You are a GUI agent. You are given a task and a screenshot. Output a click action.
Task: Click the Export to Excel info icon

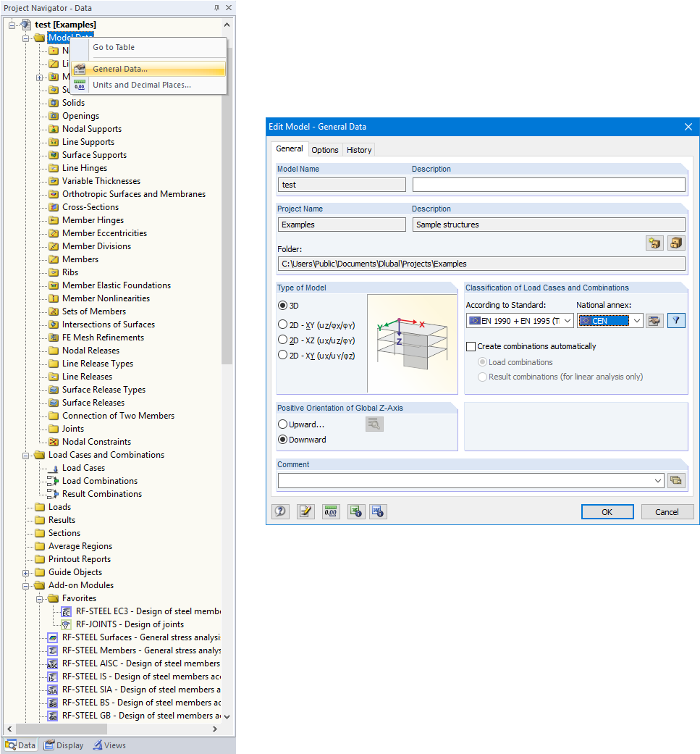click(355, 511)
